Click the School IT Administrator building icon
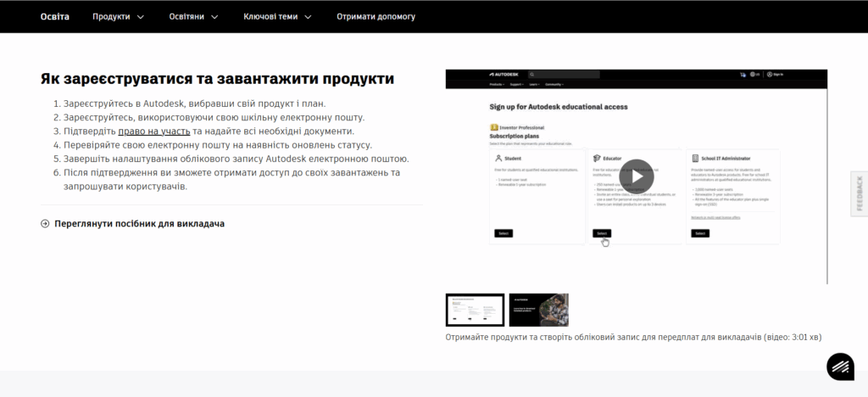 click(x=695, y=158)
